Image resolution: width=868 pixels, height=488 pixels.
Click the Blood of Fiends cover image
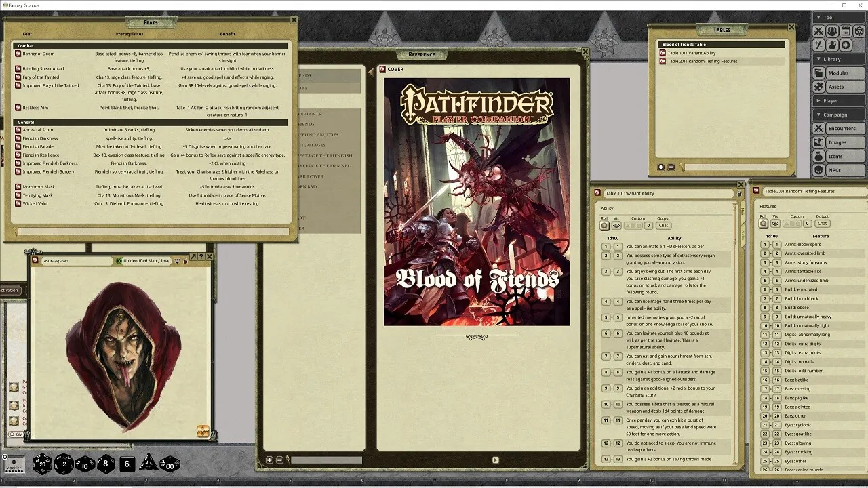(477, 202)
